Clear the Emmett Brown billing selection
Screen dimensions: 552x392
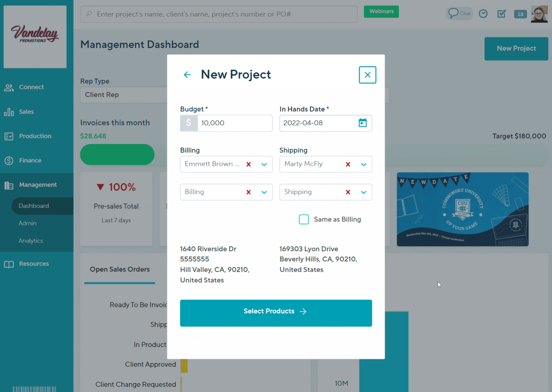(248, 164)
